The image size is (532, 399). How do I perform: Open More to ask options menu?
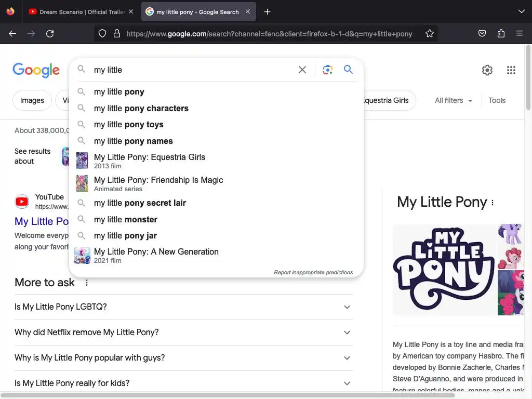(x=87, y=283)
